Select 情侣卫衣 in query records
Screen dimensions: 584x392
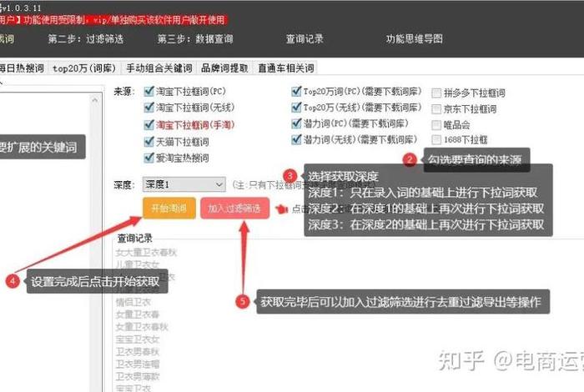[x=133, y=302]
